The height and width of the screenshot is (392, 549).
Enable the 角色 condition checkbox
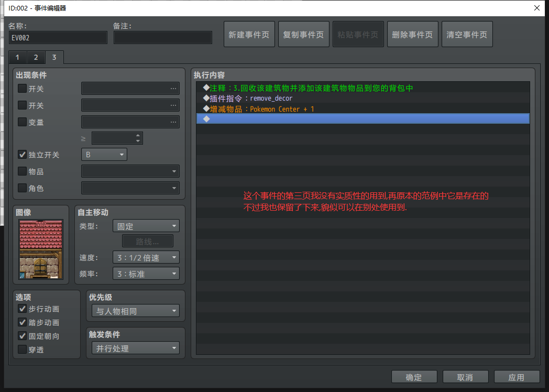click(x=22, y=188)
